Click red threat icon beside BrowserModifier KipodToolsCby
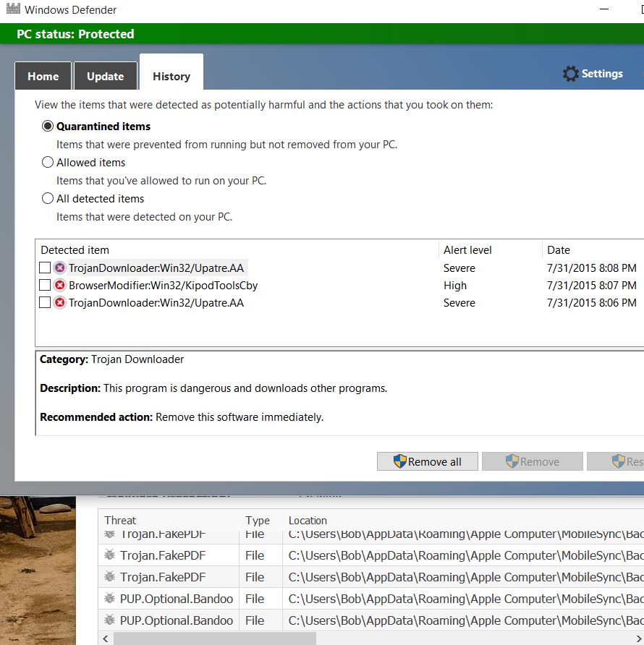Viewport: 644px width, 645px height. click(x=60, y=285)
